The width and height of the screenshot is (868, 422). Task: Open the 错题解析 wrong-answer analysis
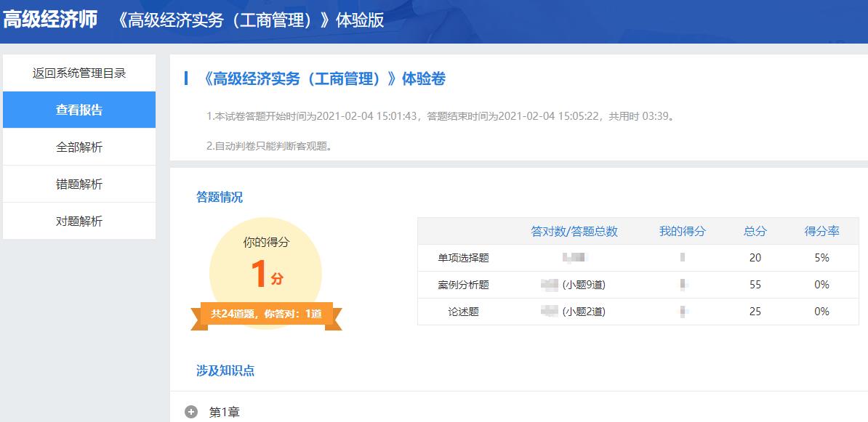79,183
